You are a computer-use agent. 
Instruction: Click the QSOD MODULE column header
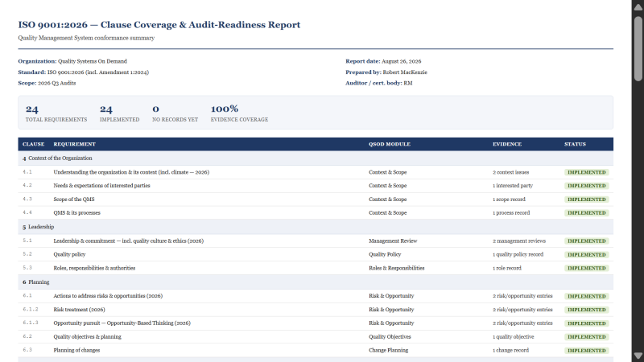point(390,144)
